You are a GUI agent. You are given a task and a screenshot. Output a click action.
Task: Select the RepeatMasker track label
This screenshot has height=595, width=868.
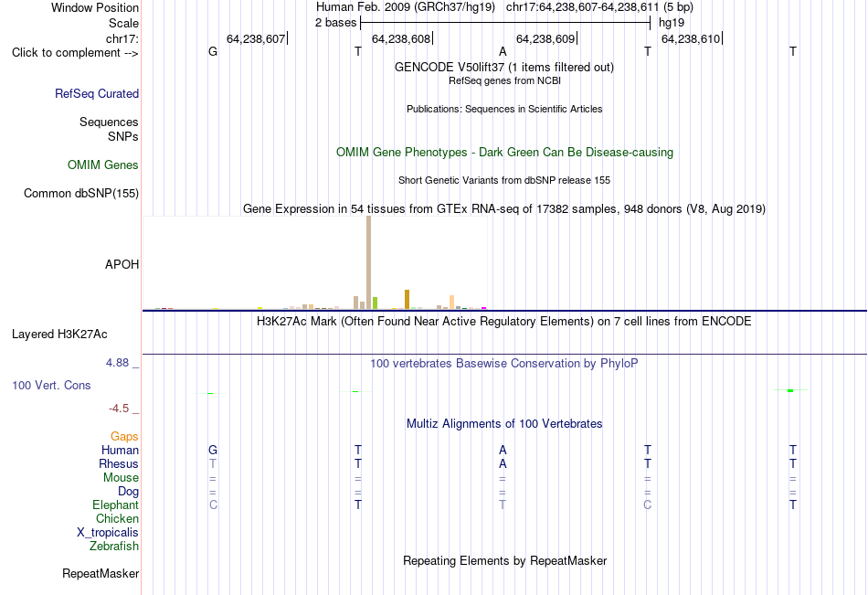pyautogui.click(x=101, y=573)
